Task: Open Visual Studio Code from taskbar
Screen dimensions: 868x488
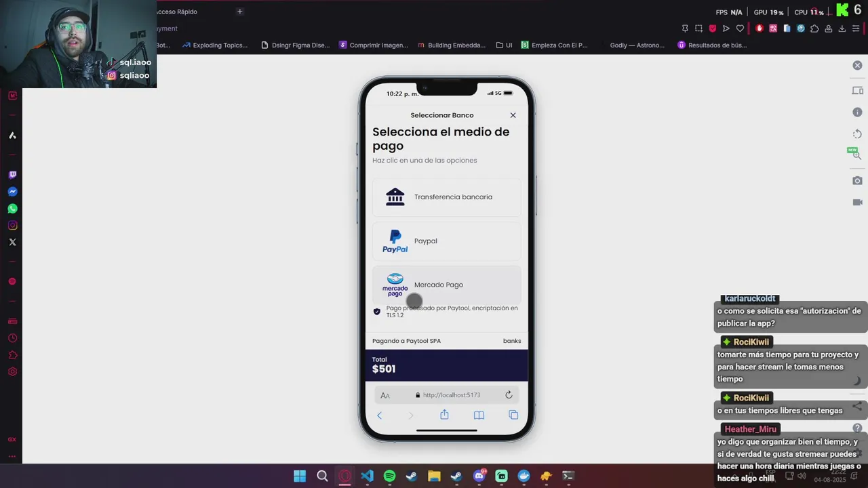Action: 367,476
